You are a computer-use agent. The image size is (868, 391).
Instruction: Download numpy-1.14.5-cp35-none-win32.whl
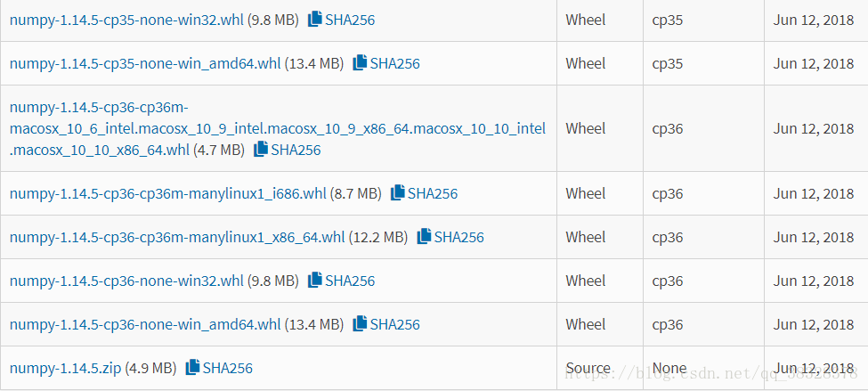pos(126,20)
